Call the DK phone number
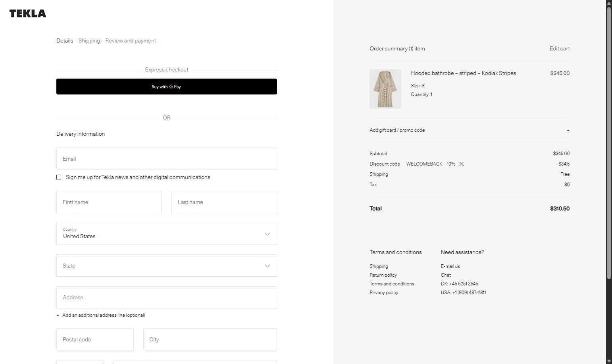 pos(459,284)
